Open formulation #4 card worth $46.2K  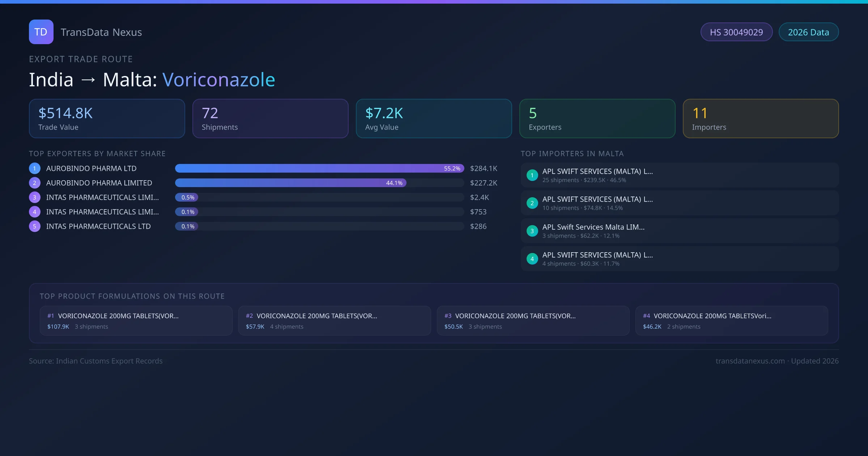coord(731,321)
